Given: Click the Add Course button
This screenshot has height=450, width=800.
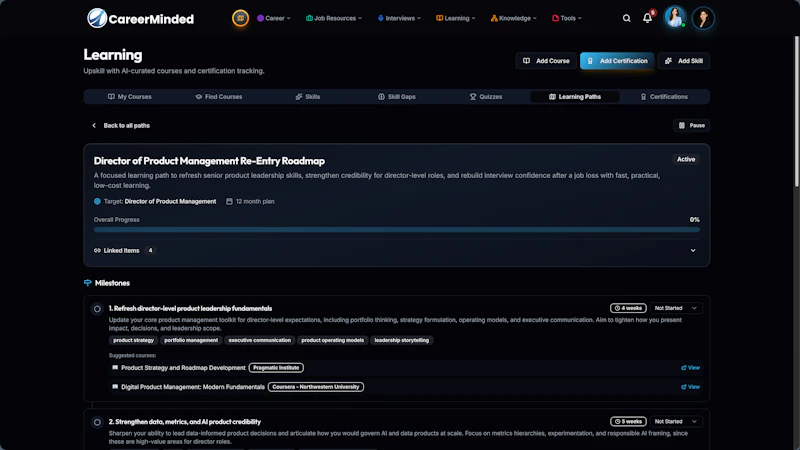Looking at the screenshot, I should [546, 61].
